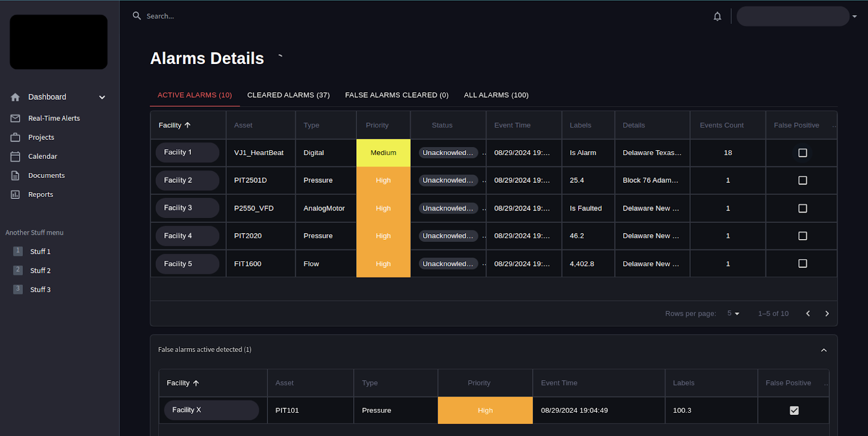This screenshot has width=868, height=436.
Task: Sort by Priority column in active alarms
Action: tap(377, 125)
